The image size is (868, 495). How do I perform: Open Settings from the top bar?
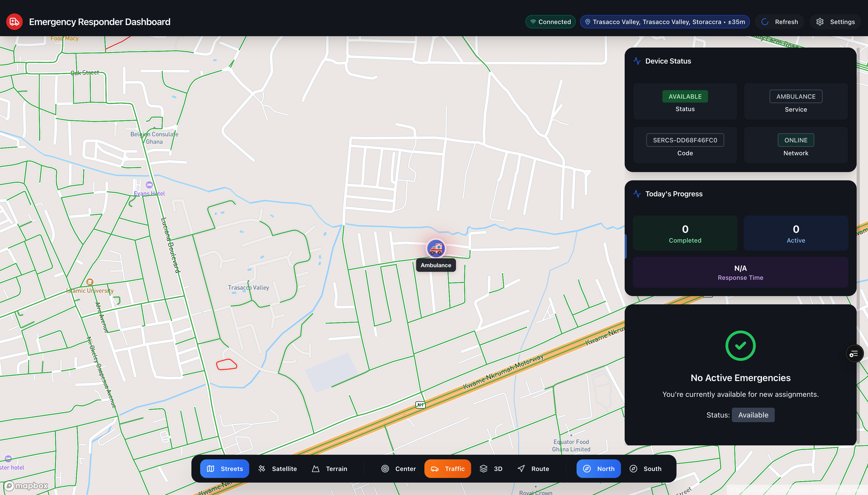click(835, 21)
